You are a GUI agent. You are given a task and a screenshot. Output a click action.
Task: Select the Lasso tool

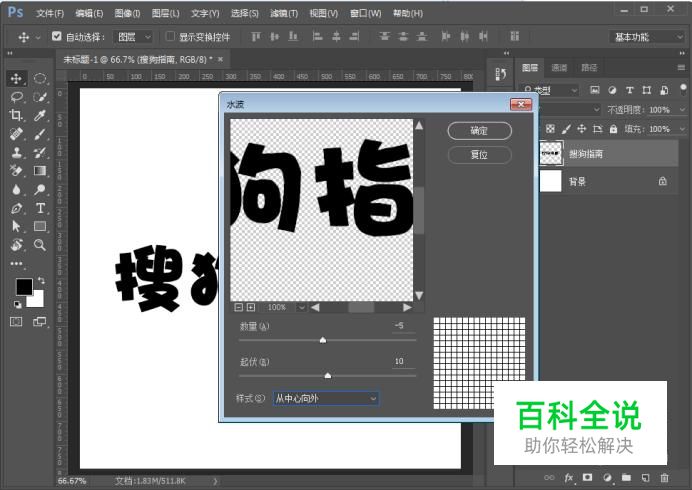point(16,97)
